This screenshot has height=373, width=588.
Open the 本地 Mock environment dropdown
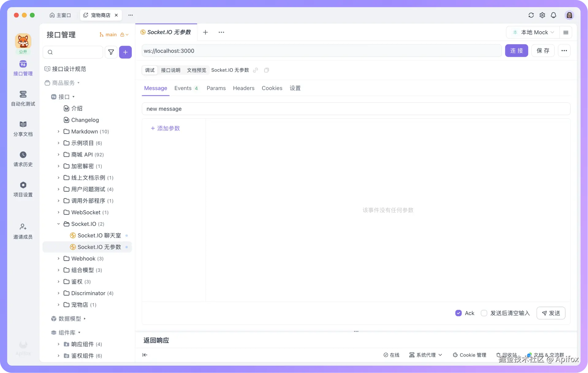pyautogui.click(x=533, y=32)
